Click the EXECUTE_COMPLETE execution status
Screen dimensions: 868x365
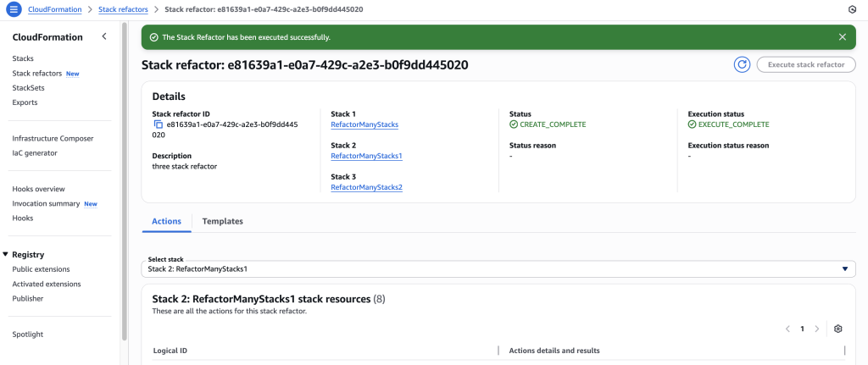(x=733, y=124)
